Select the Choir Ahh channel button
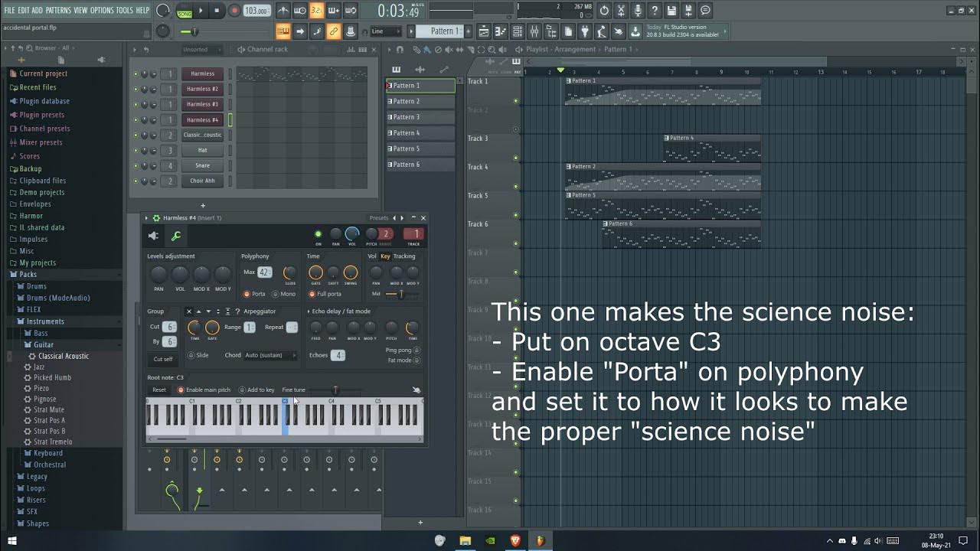Image resolution: width=980 pixels, height=551 pixels. (x=202, y=181)
